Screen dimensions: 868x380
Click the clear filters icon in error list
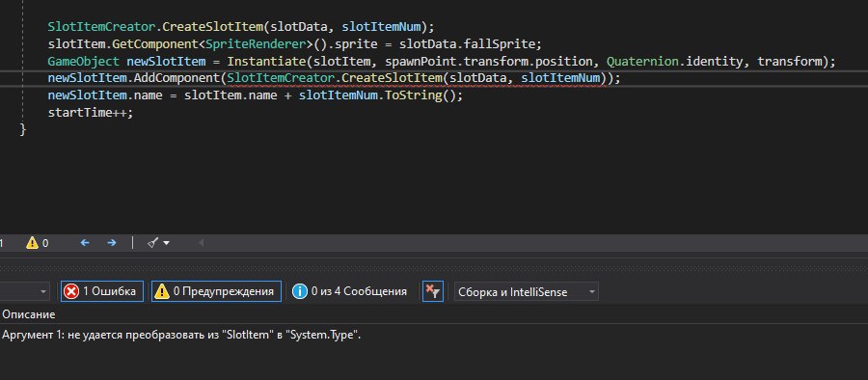click(x=433, y=291)
